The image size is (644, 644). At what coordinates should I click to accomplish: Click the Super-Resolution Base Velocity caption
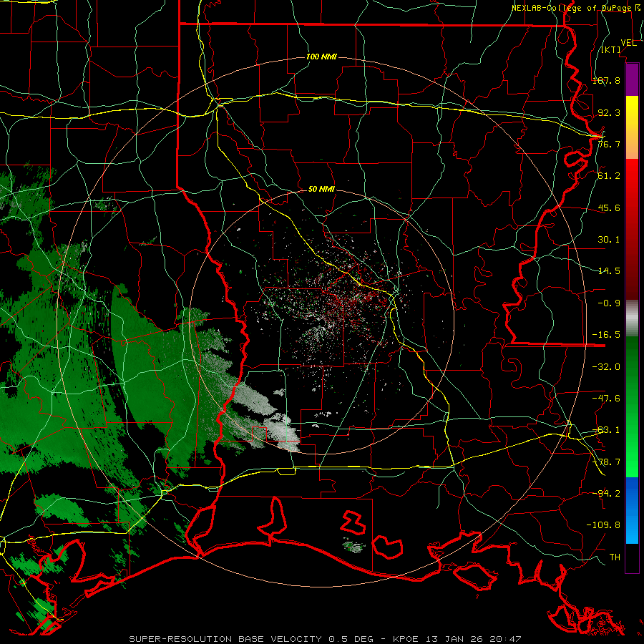pos(326,639)
